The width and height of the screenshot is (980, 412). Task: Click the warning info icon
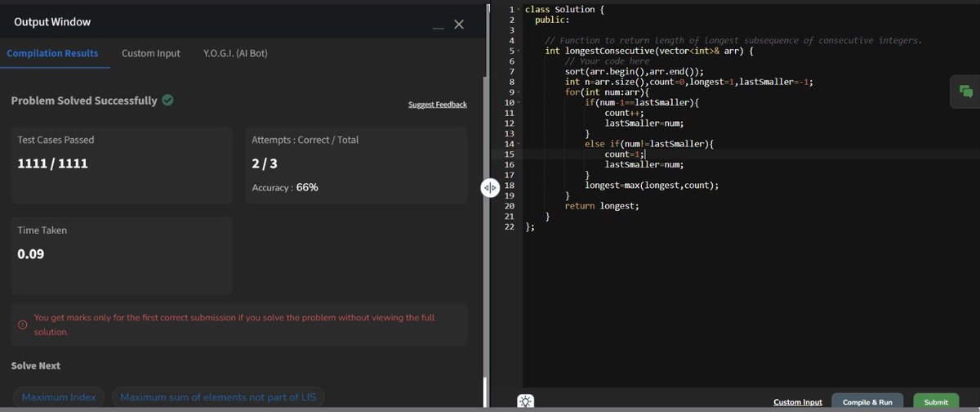pyautogui.click(x=22, y=325)
